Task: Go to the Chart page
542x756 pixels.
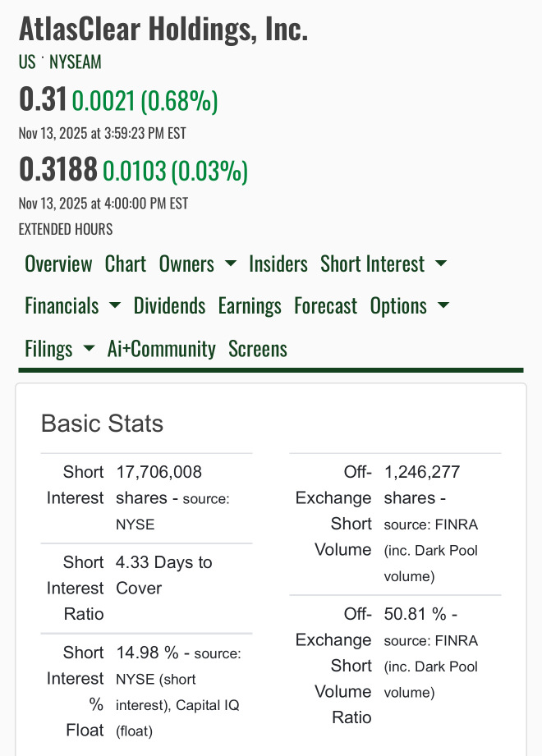Action: [126, 263]
